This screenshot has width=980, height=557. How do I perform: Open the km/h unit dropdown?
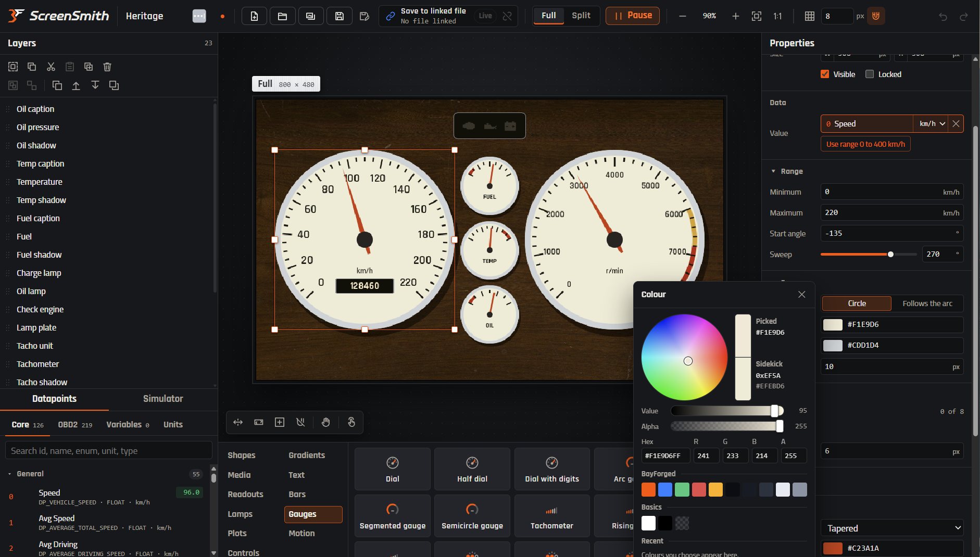[x=932, y=124]
